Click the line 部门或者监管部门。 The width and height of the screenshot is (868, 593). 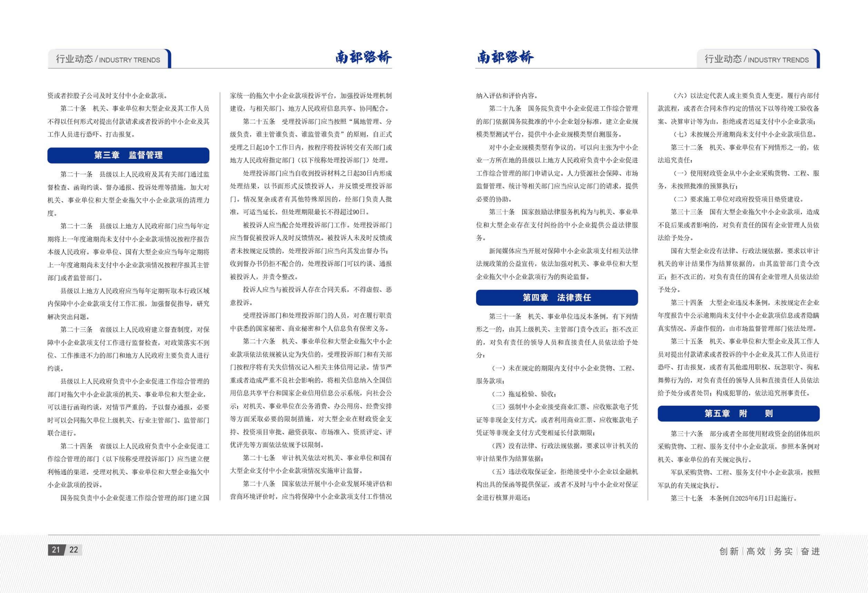[x=75, y=278]
